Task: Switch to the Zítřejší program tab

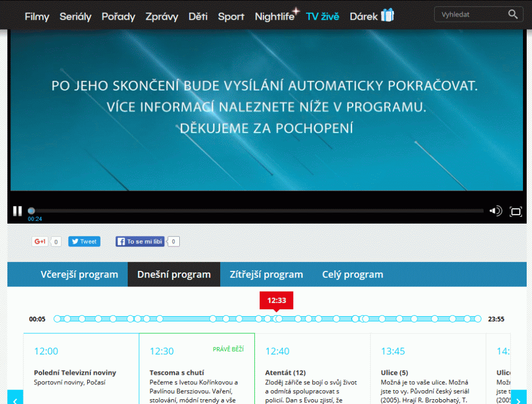Action: pyautogui.click(x=266, y=274)
